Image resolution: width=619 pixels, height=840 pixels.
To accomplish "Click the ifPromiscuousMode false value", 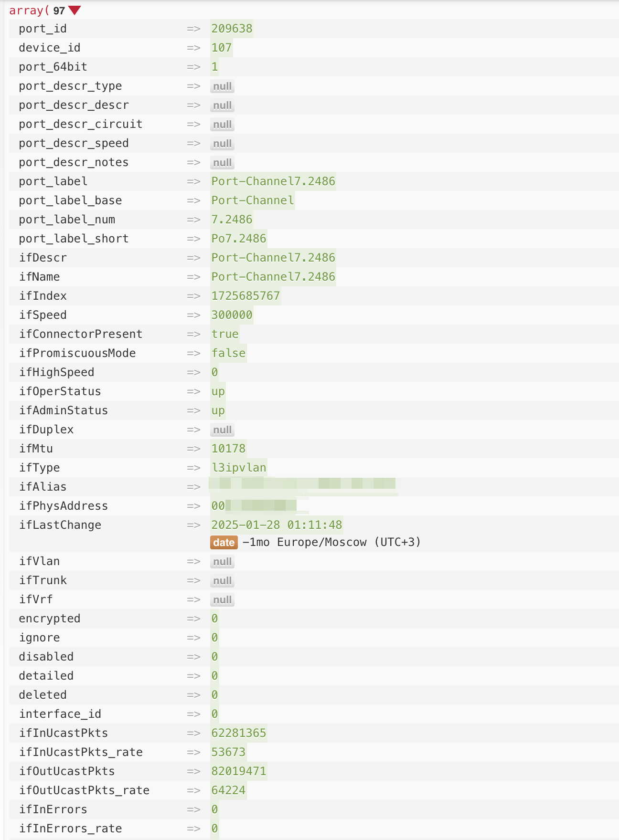I will coord(228,353).
